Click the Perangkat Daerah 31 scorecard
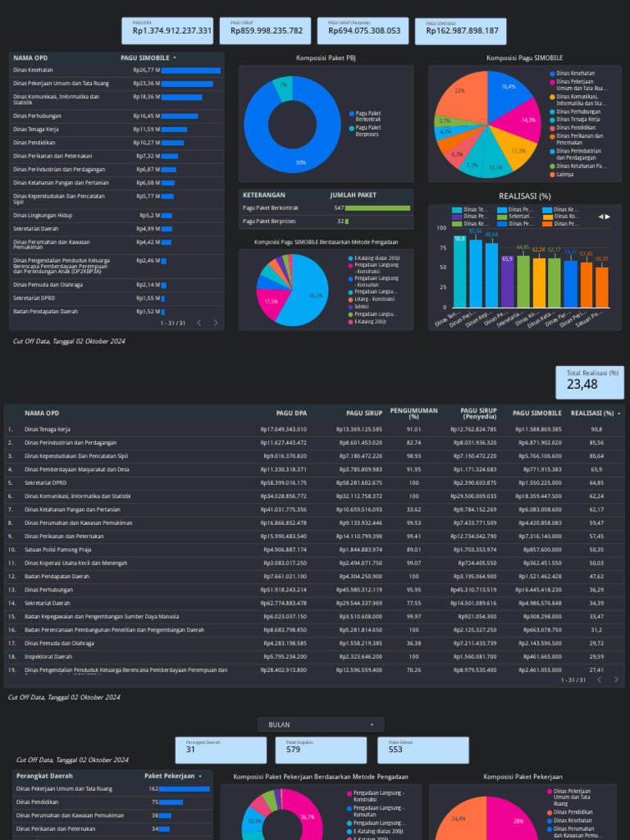The width and height of the screenshot is (630, 840). (x=221, y=750)
